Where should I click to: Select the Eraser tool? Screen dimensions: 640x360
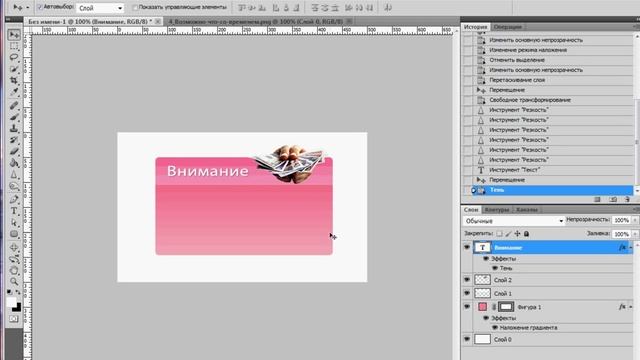pos(14,151)
